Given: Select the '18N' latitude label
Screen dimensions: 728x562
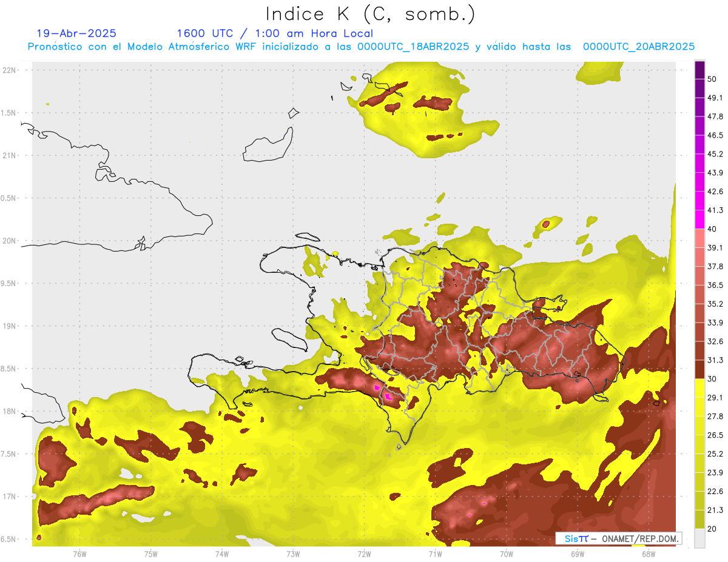Looking at the screenshot, I should click(x=10, y=411).
